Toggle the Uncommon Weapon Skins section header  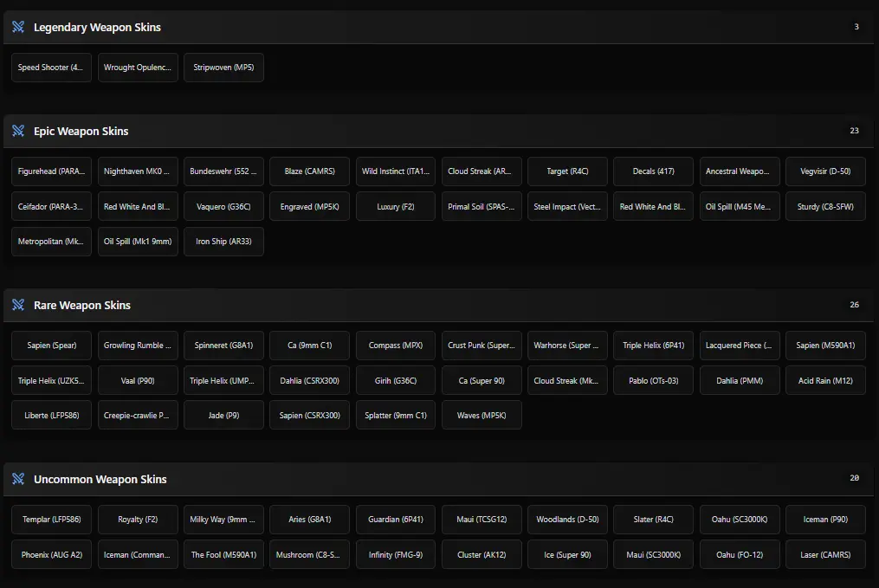[433, 479]
